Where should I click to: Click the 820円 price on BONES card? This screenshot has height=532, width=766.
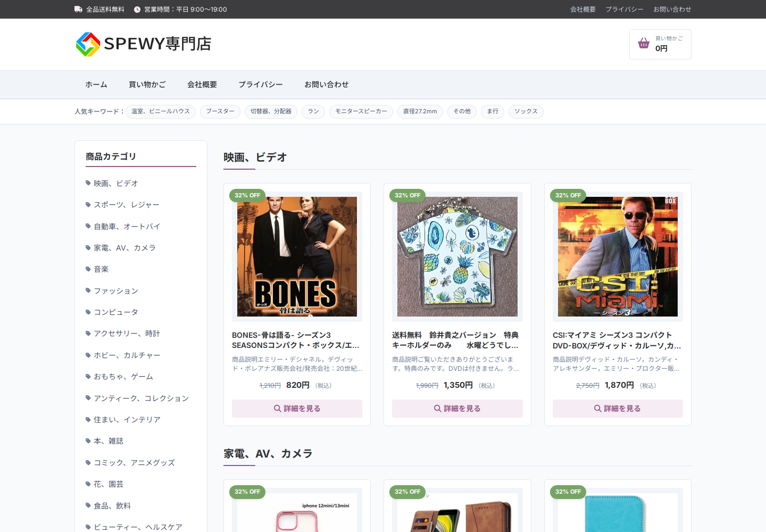298,385
